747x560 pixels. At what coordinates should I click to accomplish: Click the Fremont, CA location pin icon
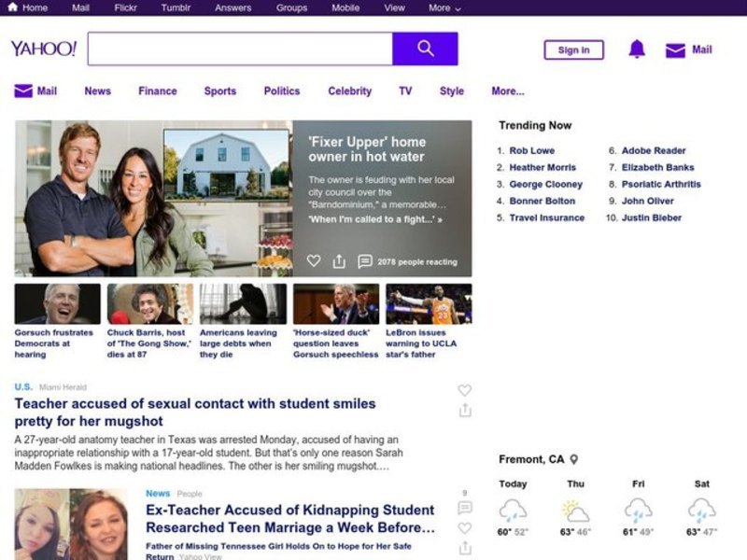click(574, 459)
